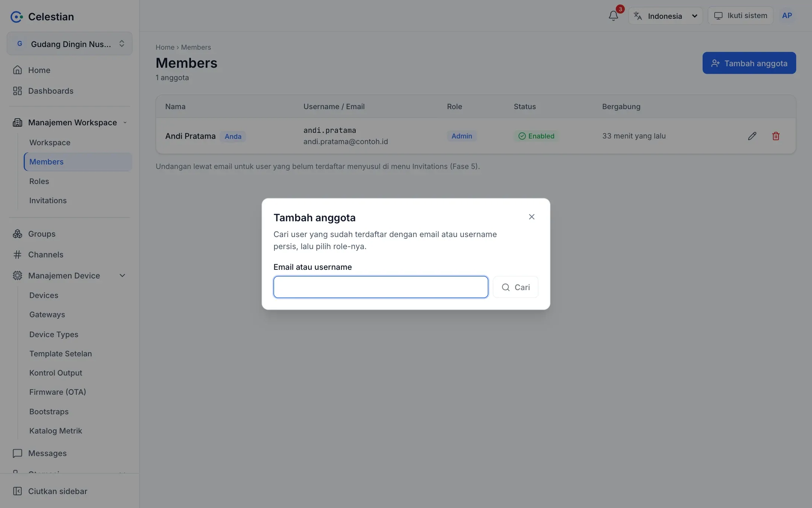Click the translate language icon
The image size is (812, 508).
pos(638,16)
